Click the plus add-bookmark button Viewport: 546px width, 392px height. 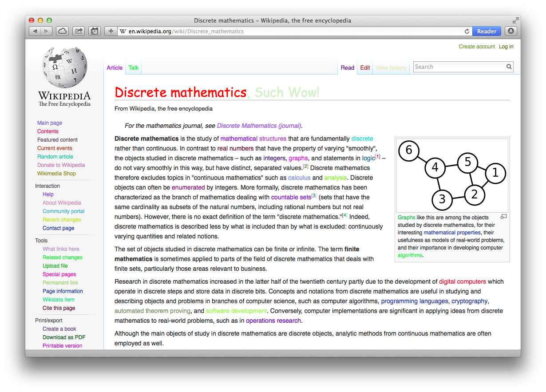pyautogui.click(x=111, y=31)
